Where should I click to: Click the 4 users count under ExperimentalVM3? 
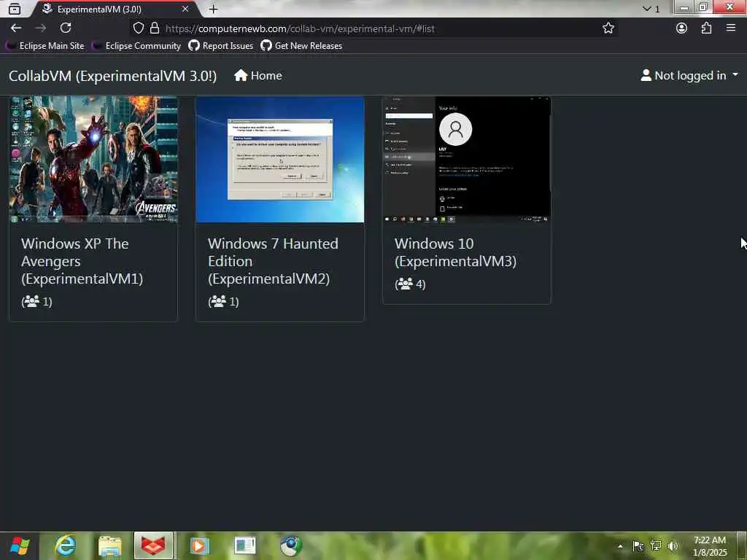point(410,284)
